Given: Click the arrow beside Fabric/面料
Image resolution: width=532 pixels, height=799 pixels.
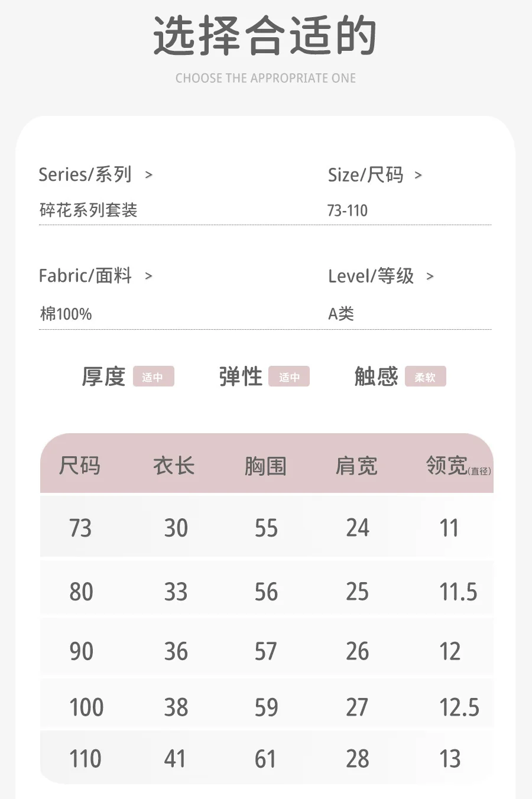Looking at the screenshot, I should click(x=149, y=276).
